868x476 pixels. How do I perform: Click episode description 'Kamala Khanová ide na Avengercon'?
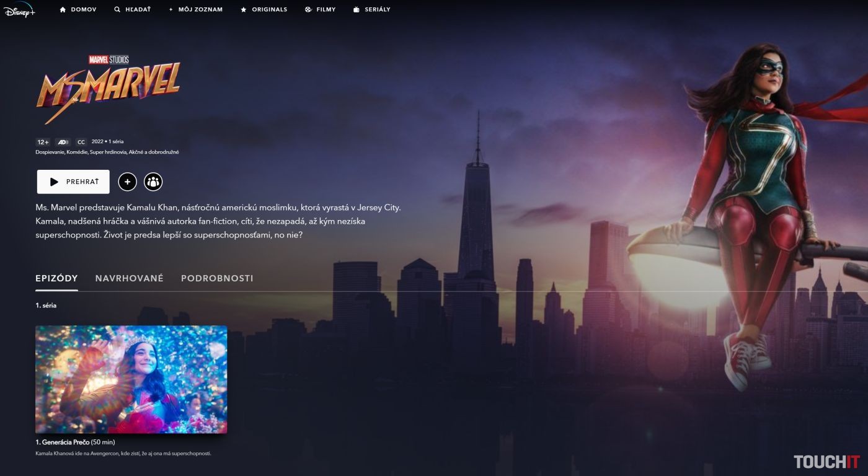[x=123, y=454]
